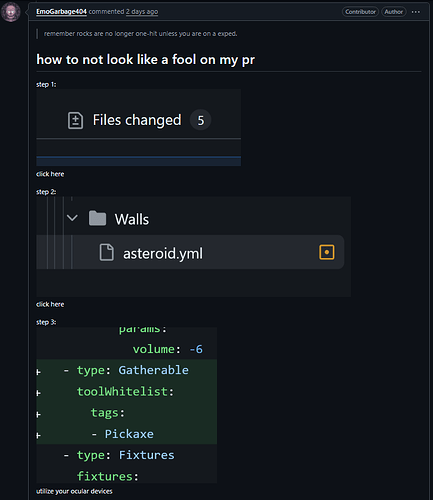Open the step 3 code diff screenshot
This screenshot has height=500, width=433.
click(127, 405)
